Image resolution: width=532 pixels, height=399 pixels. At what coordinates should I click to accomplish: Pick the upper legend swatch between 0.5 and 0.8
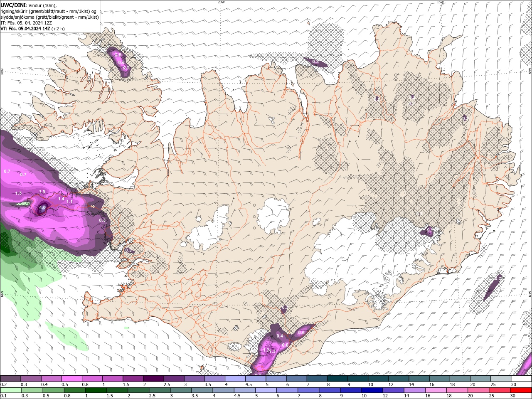[71, 379]
